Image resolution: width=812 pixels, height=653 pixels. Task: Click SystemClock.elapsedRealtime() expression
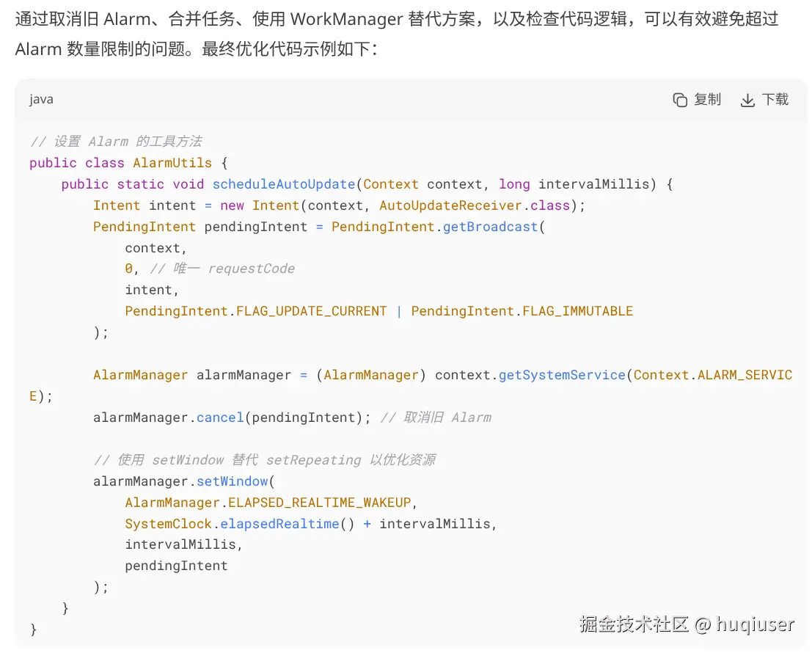[240, 524]
